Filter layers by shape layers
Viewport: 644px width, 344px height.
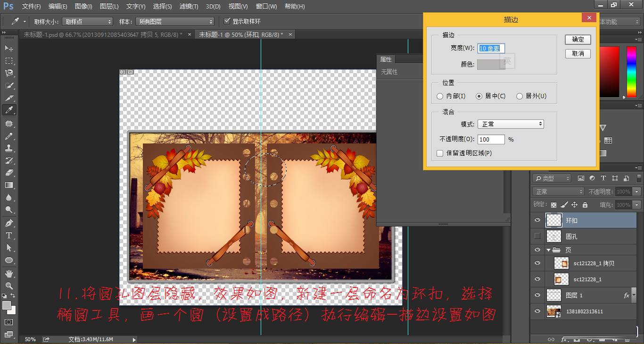click(x=615, y=178)
